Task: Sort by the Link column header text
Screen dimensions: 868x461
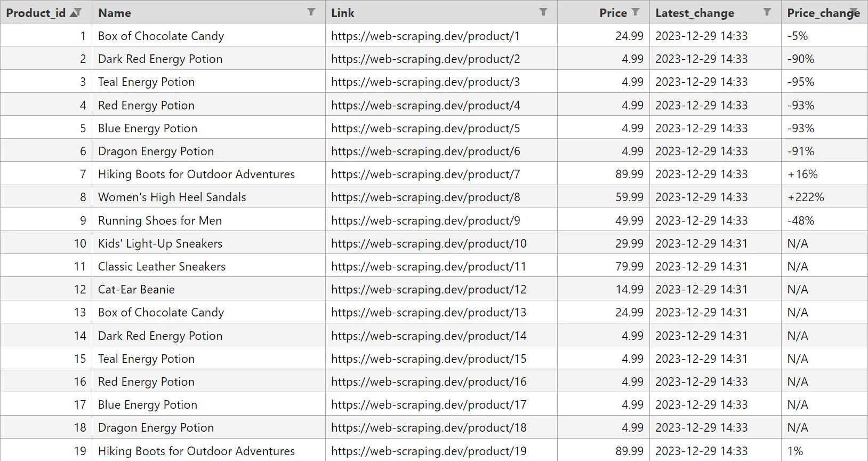Action: 343,13
